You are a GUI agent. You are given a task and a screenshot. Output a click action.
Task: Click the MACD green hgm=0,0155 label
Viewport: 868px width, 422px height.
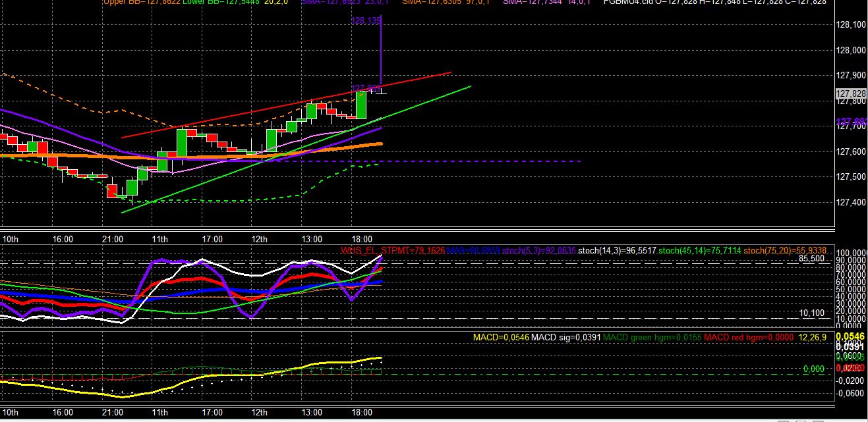[x=652, y=338]
